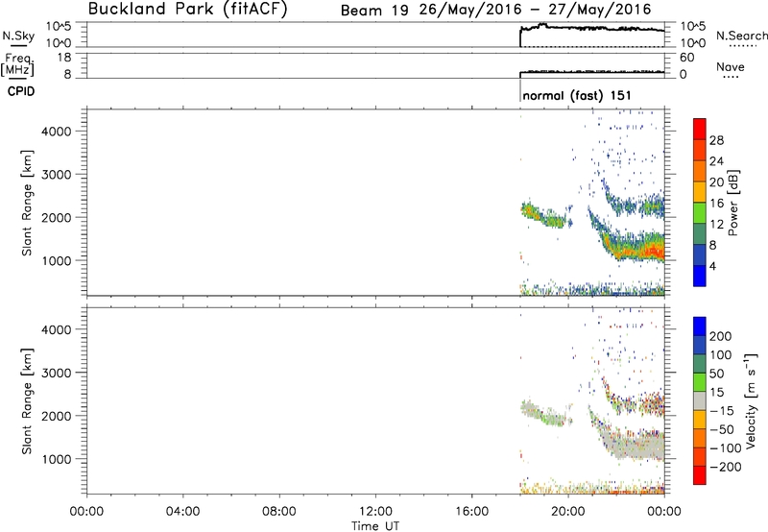Click the '200' label on the Velocity colorbar
This screenshot has width=768, height=532.
(721, 336)
